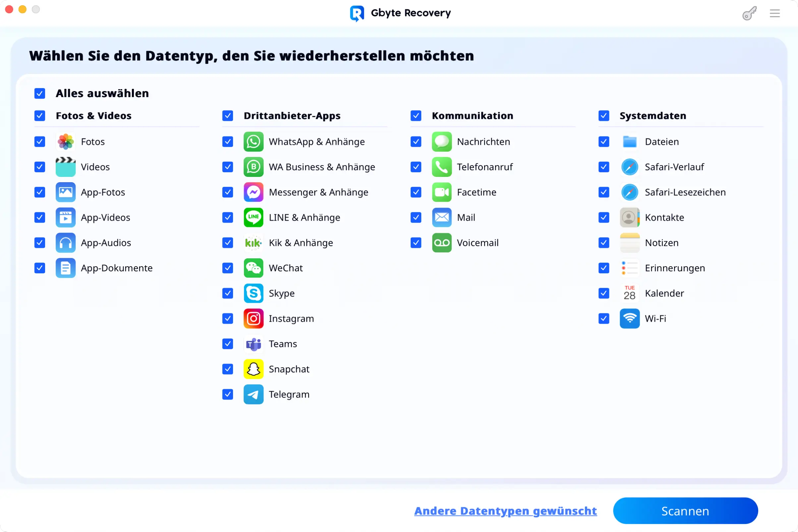The height and width of the screenshot is (532, 798).
Task: Click the Snapchat ghost icon
Action: pyautogui.click(x=253, y=369)
